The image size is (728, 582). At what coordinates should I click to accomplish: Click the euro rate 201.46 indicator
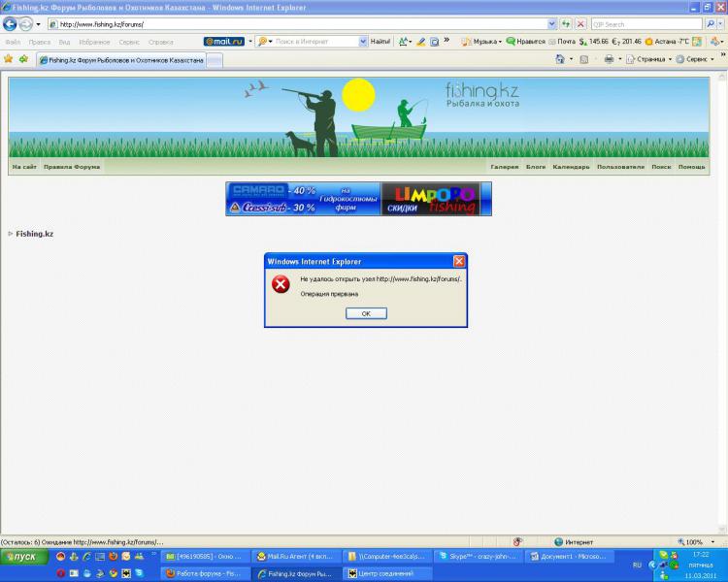pyautogui.click(x=626, y=42)
